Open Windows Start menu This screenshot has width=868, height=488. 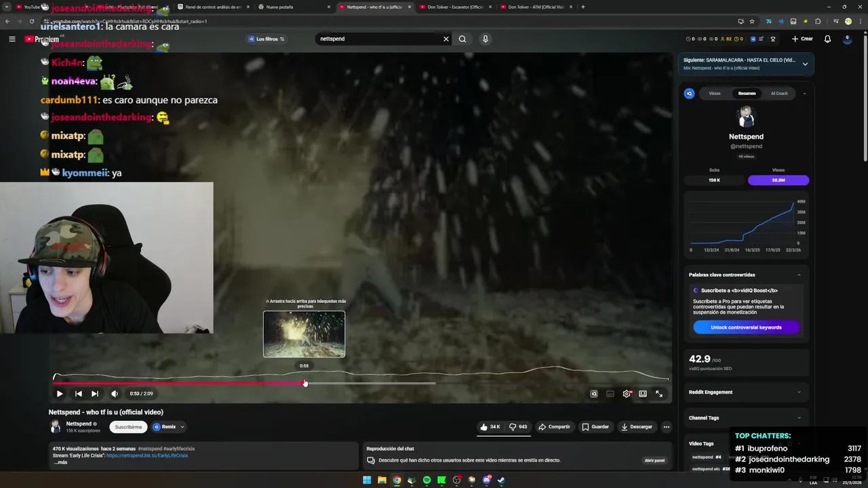tap(367, 480)
